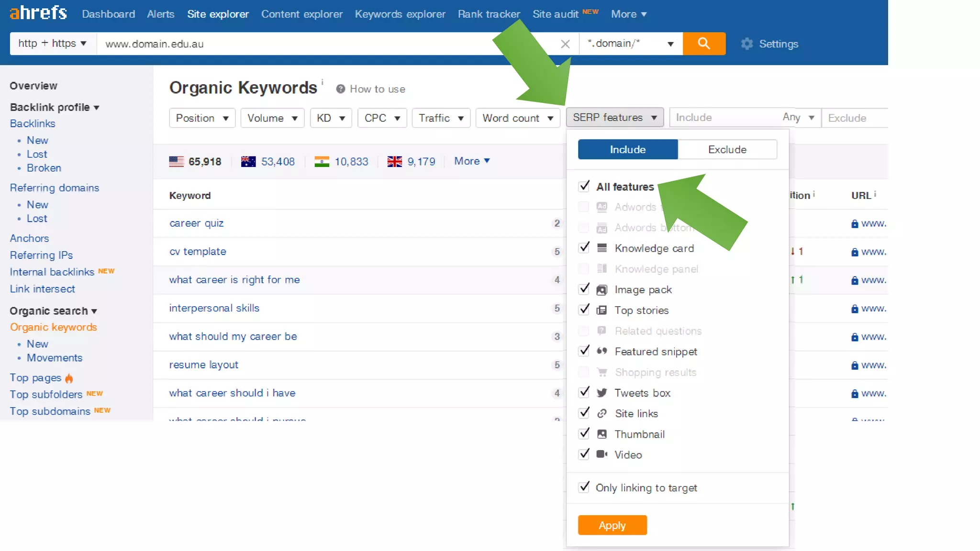
Task: Disable Only linking to target option
Action: pyautogui.click(x=584, y=487)
